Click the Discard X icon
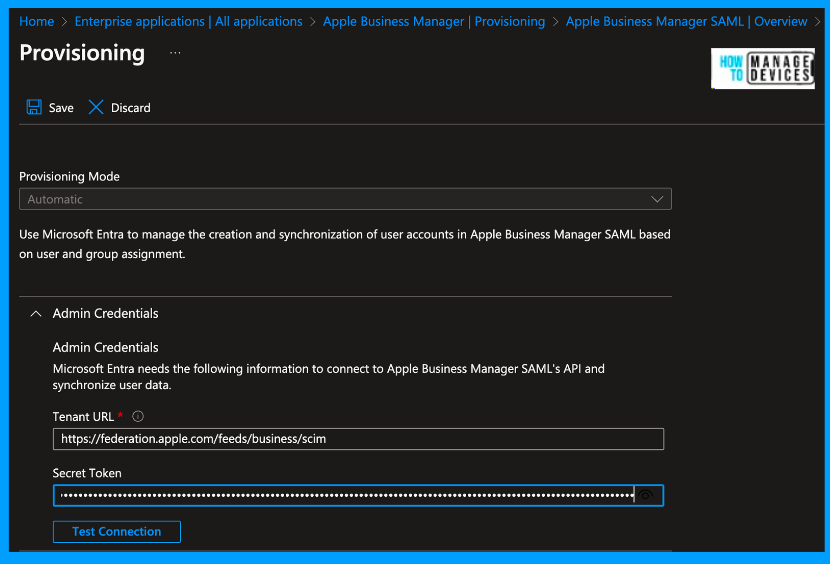Image resolution: width=830 pixels, height=564 pixels. 96,107
